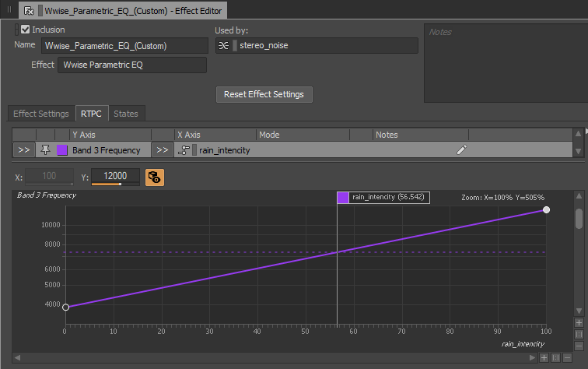
Task: Click the Zoom X=100% Y=505% readout
Action: [x=502, y=198]
